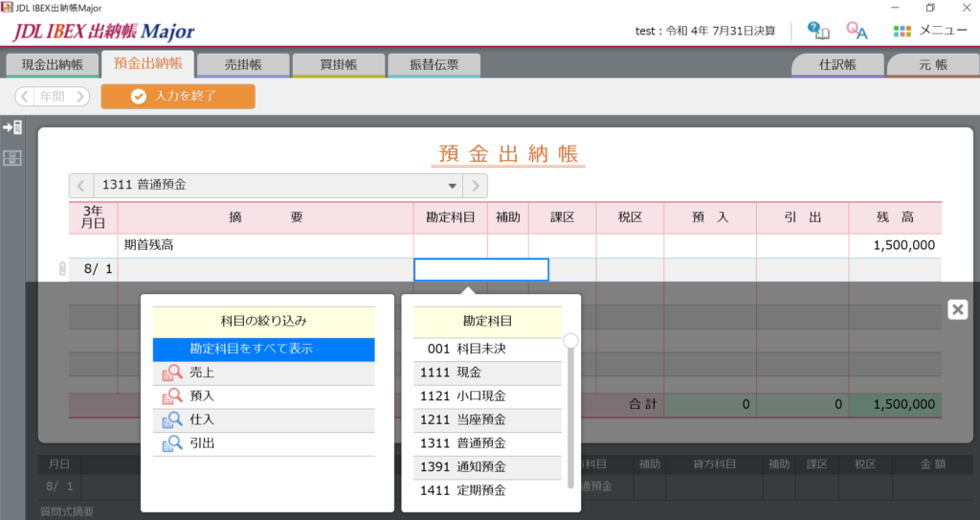Filter accounts by 引出
Image resolution: width=980 pixels, height=520 pixels.
coord(264,443)
